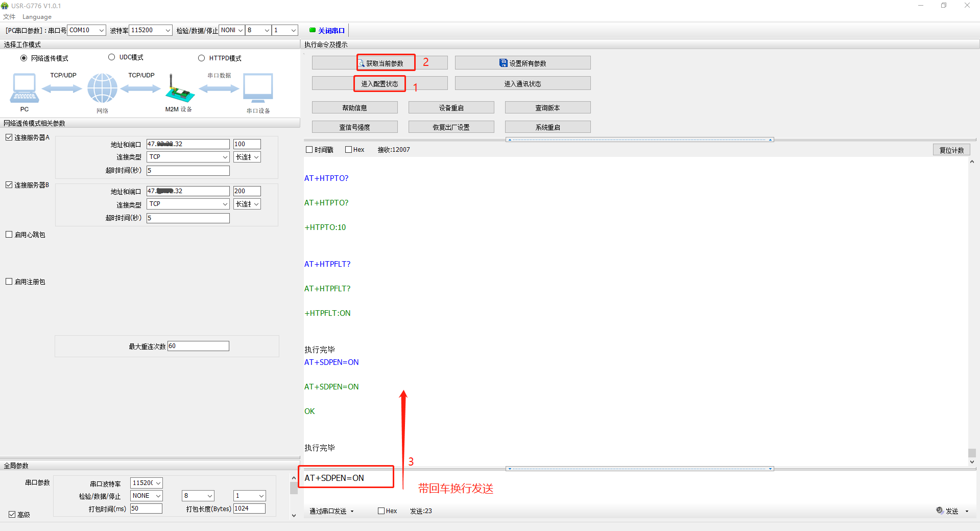
Task: Click the network globe icon
Action: click(102, 88)
